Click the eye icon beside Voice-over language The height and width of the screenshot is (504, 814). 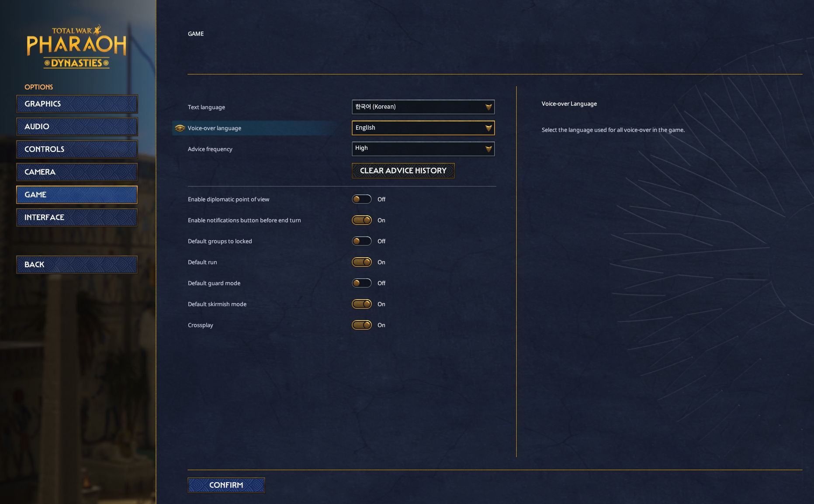pyautogui.click(x=180, y=128)
